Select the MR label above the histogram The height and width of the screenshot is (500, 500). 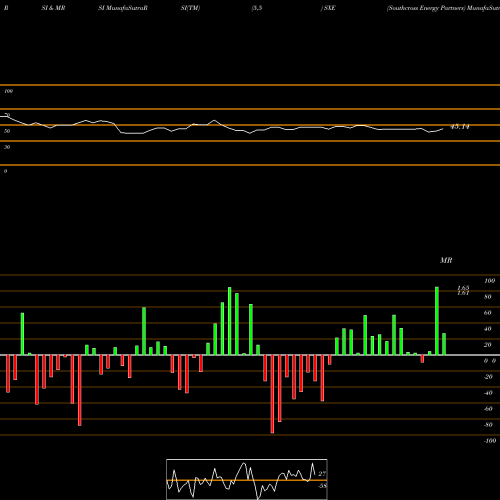pos(446,260)
